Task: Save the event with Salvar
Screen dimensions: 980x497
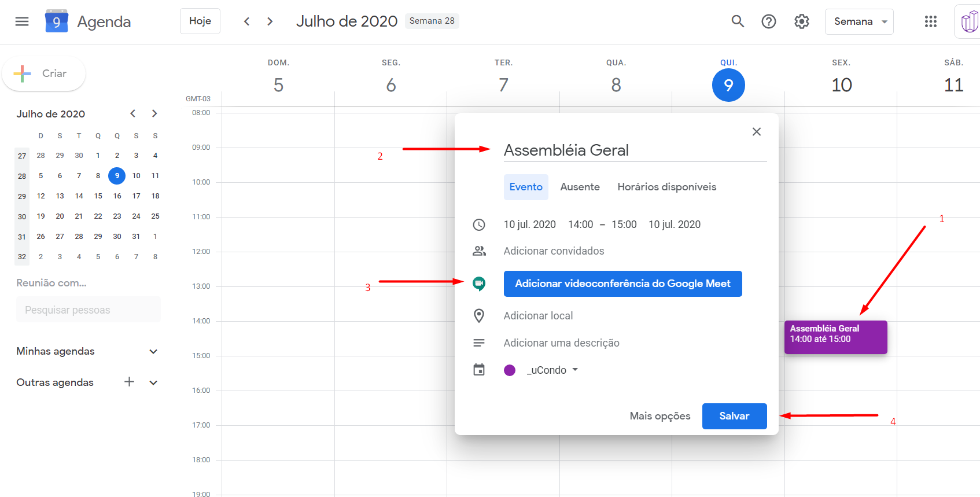Action: coord(734,416)
